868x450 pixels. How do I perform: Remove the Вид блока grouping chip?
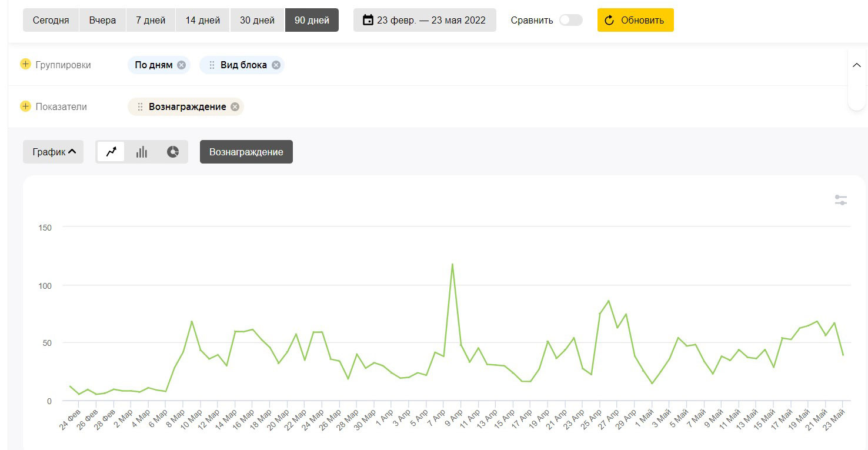coord(276,65)
